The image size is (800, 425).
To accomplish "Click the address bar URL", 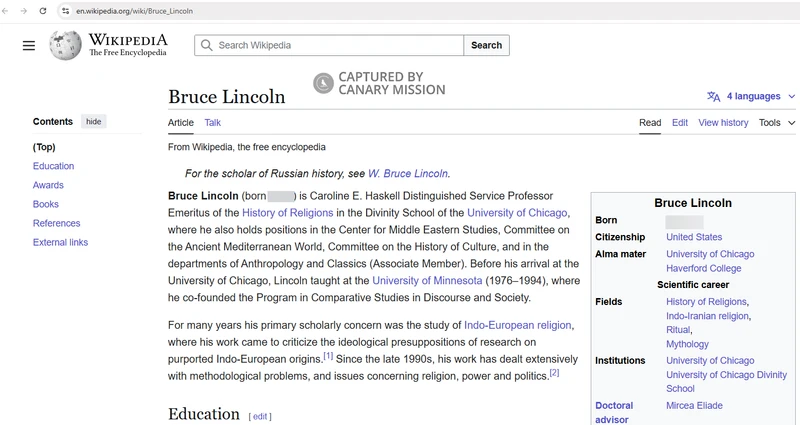I will [x=135, y=11].
